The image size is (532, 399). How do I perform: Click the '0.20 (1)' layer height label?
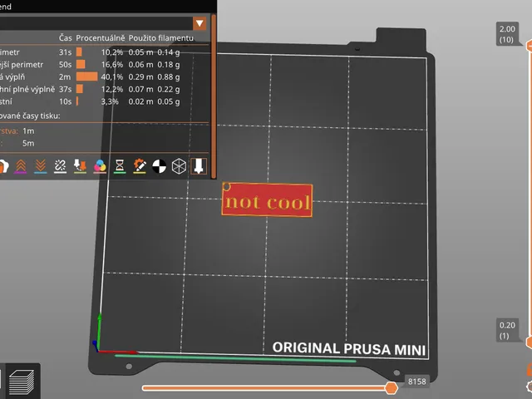[x=507, y=331]
